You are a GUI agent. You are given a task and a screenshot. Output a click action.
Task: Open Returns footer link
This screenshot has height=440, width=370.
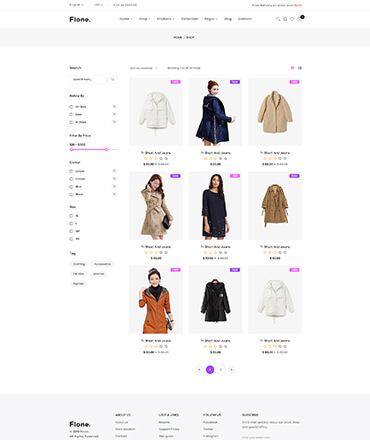tap(164, 422)
